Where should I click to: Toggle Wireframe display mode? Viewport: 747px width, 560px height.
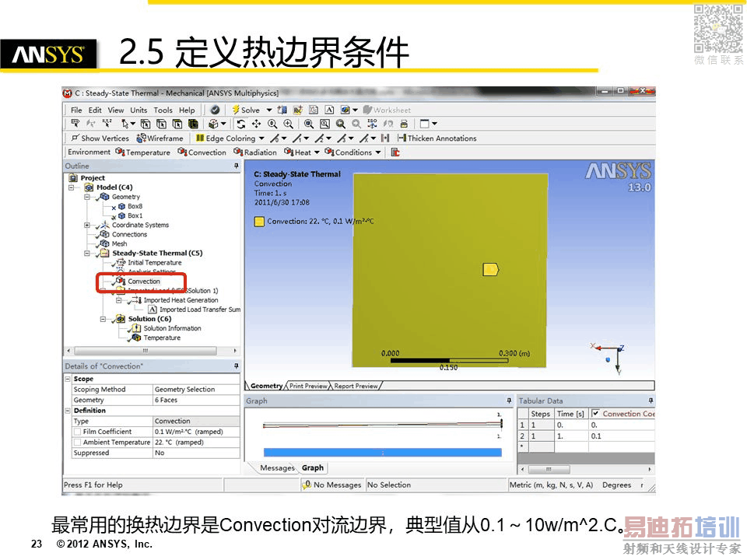(160, 138)
